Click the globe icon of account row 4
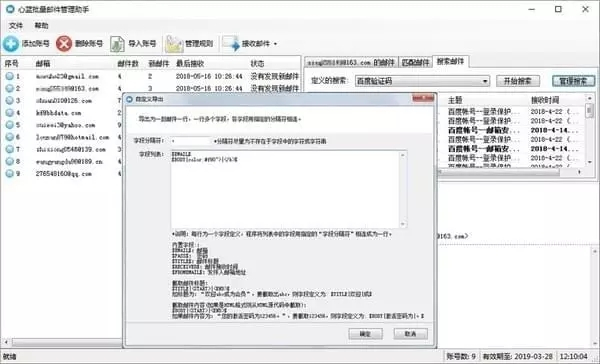 tap(9, 113)
